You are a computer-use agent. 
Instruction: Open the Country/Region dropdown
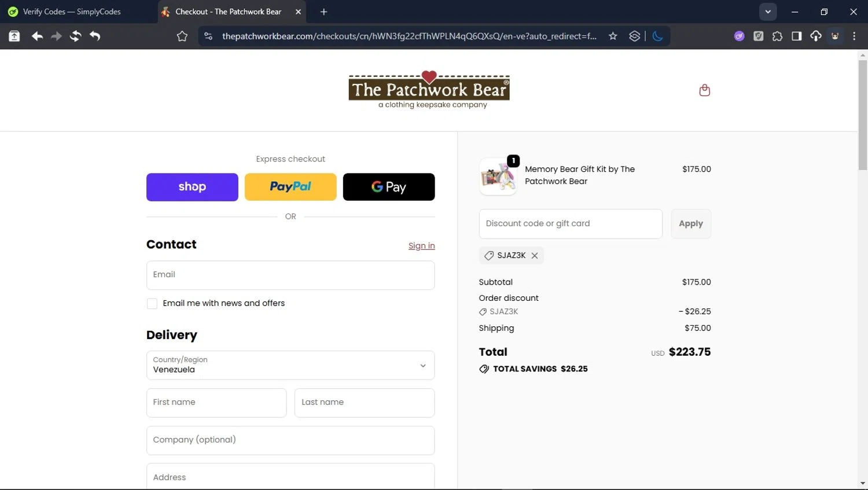290,365
